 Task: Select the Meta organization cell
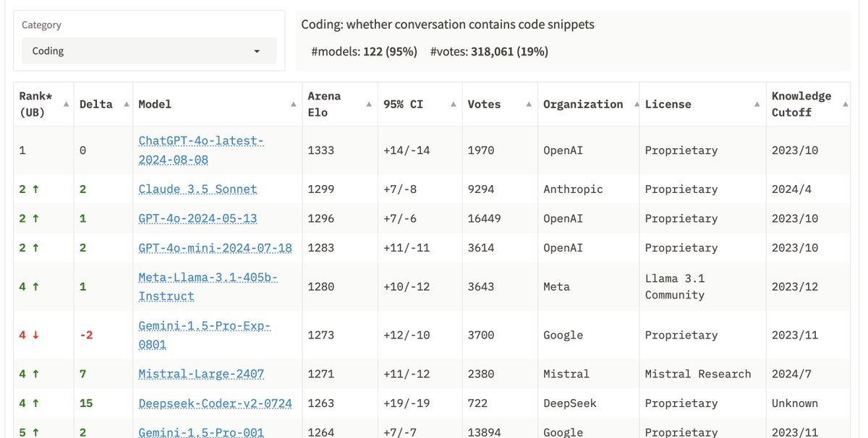(558, 287)
